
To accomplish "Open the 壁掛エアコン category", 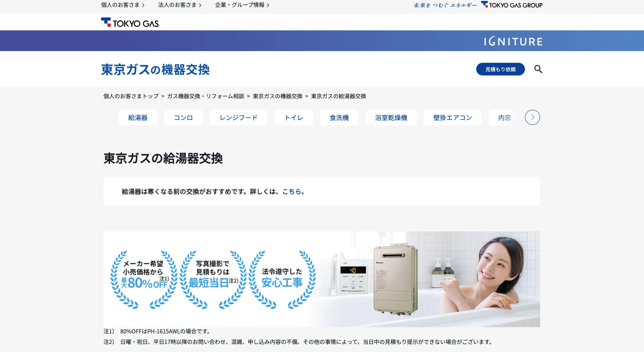I will point(452,117).
